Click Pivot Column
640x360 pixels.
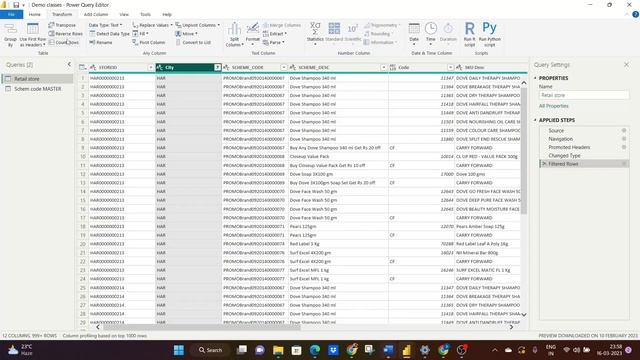[149, 42]
